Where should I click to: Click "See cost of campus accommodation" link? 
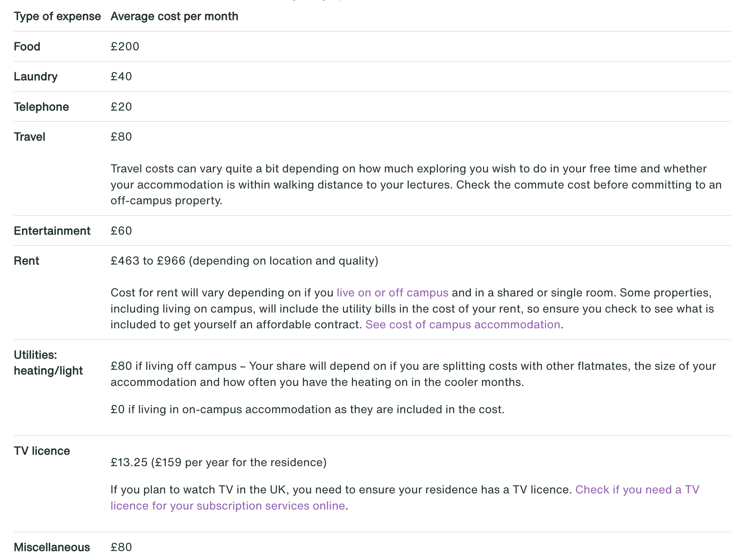(462, 325)
